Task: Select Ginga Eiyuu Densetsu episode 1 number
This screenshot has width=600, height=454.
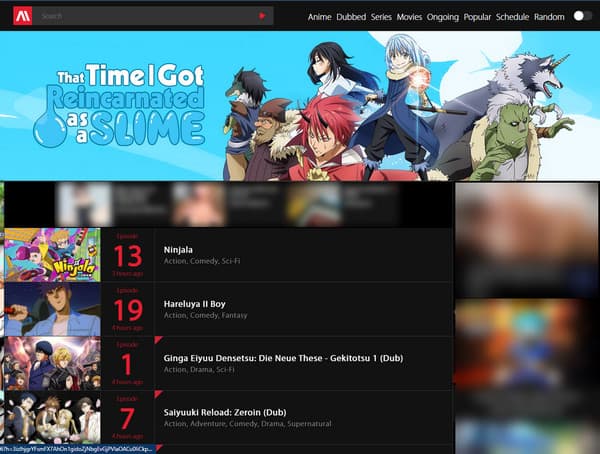Action: [x=127, y=364]
